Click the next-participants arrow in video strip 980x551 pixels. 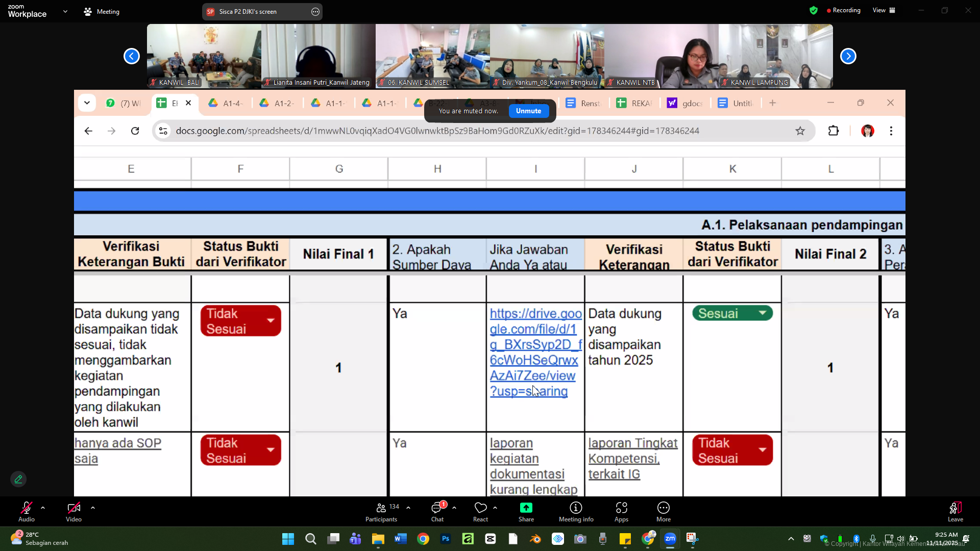click(x=848, y=56)
